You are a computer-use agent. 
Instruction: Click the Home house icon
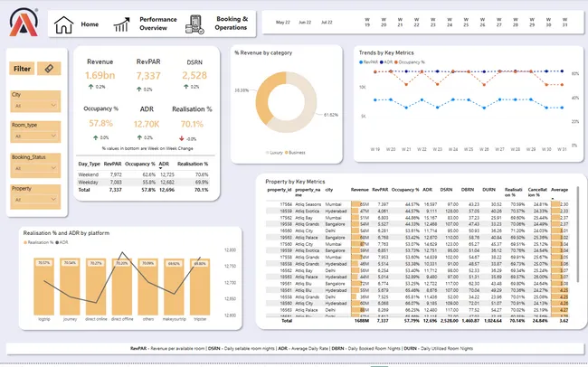tap(63, 25)
